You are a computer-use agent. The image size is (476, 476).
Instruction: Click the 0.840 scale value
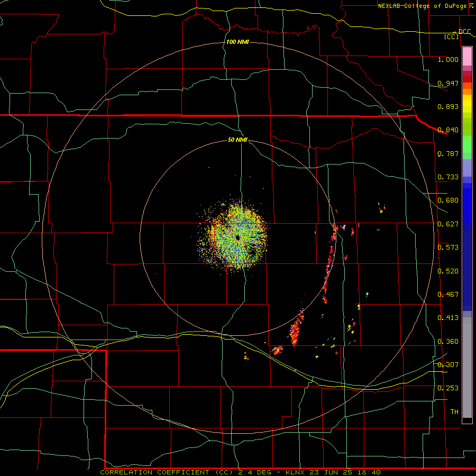click(448, 130)
